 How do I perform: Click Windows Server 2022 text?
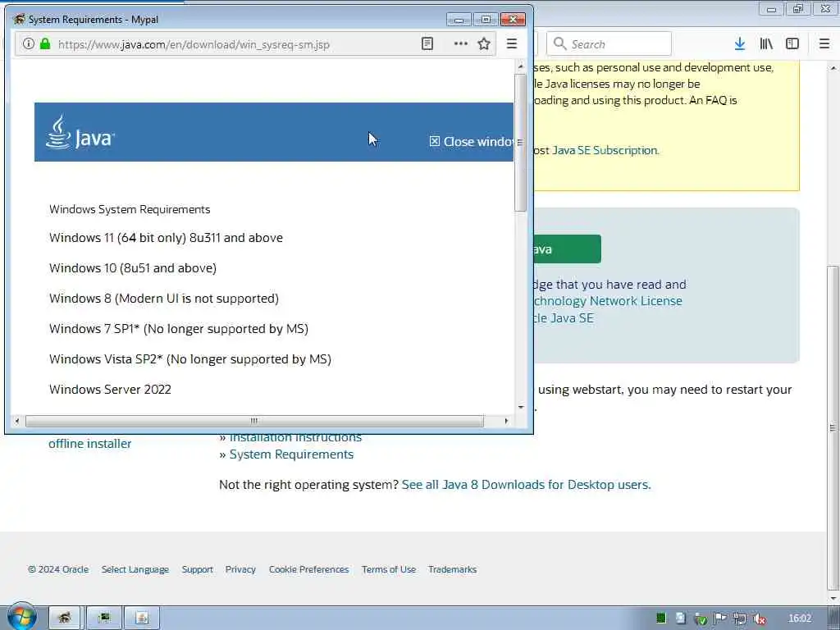(x=110, y=390)
